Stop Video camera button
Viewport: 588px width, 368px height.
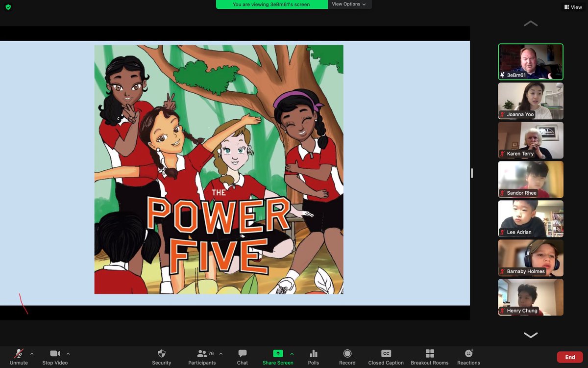coord(55,357)
